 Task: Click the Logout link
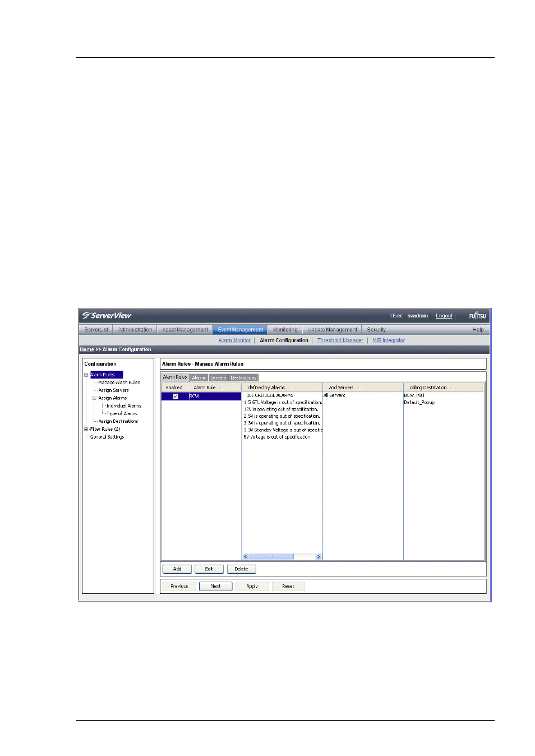tap(444, 316)
